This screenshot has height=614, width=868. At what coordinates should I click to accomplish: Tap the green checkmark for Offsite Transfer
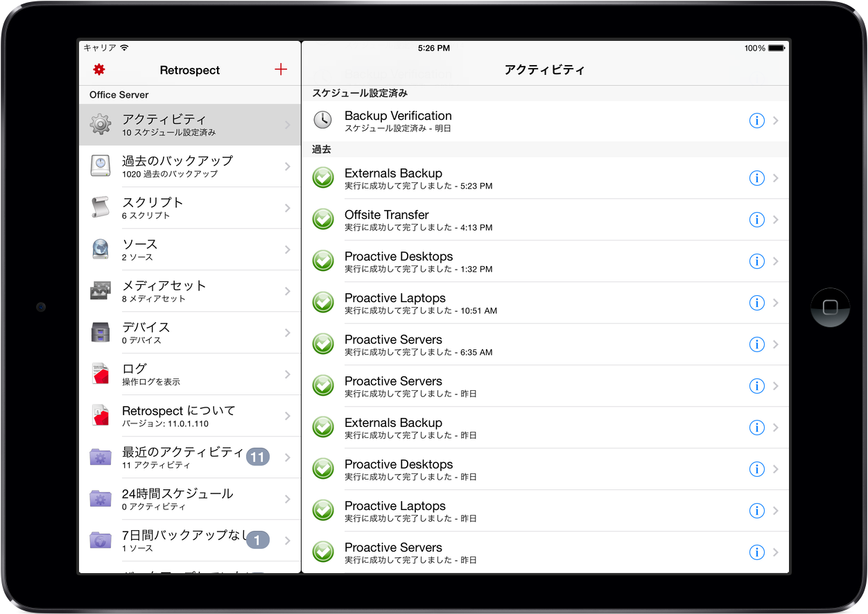coord(323,219)
